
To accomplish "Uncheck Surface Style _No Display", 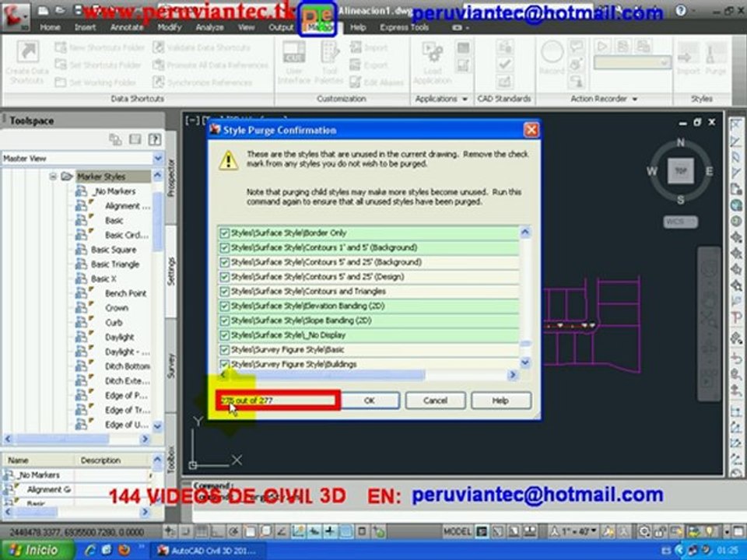I will [x=224, y=335].
